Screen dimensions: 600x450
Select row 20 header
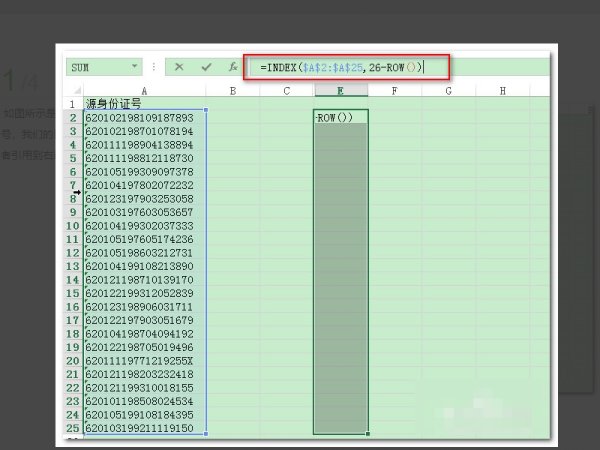coord(73,361)
